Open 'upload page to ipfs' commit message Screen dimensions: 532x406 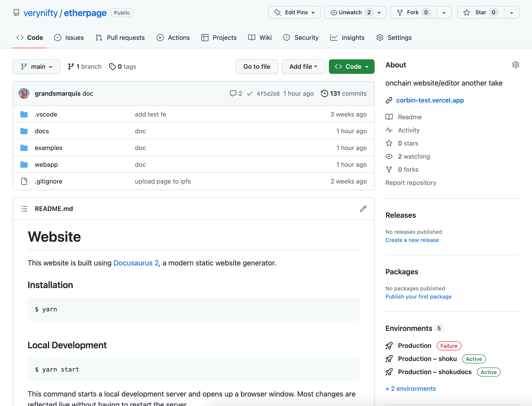point(163,181)
